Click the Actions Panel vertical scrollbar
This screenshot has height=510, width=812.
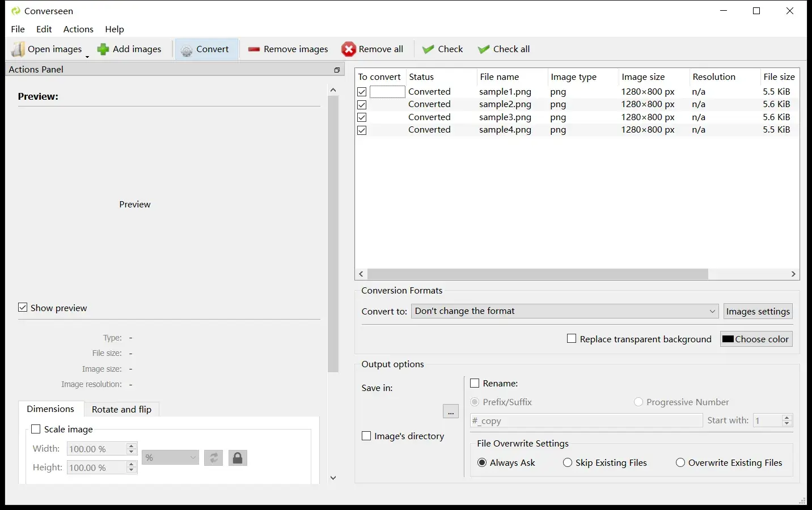coord(333,233)
